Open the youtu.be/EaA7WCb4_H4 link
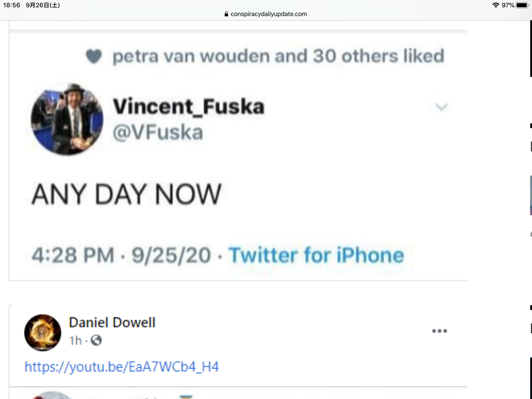 [x=121, y=367]
